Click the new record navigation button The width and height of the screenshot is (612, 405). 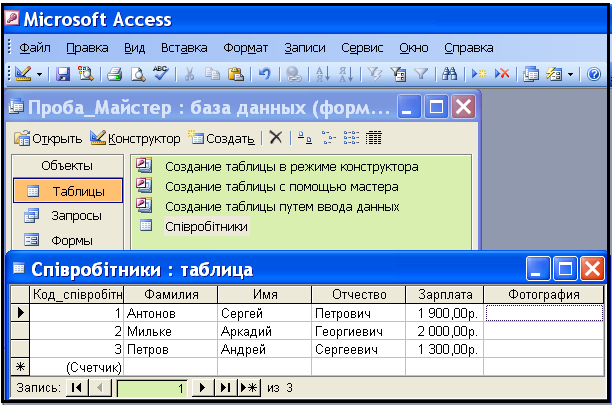click(249, 388)
